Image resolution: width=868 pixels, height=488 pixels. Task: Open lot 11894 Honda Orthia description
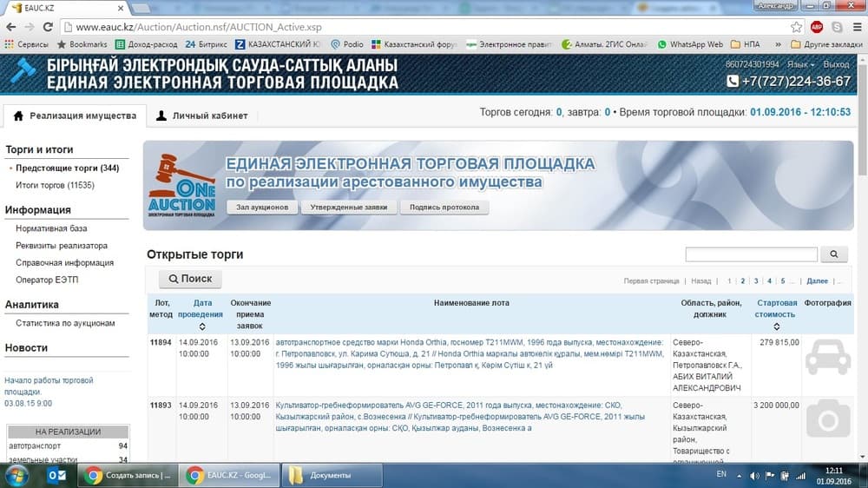pos(470,353)
